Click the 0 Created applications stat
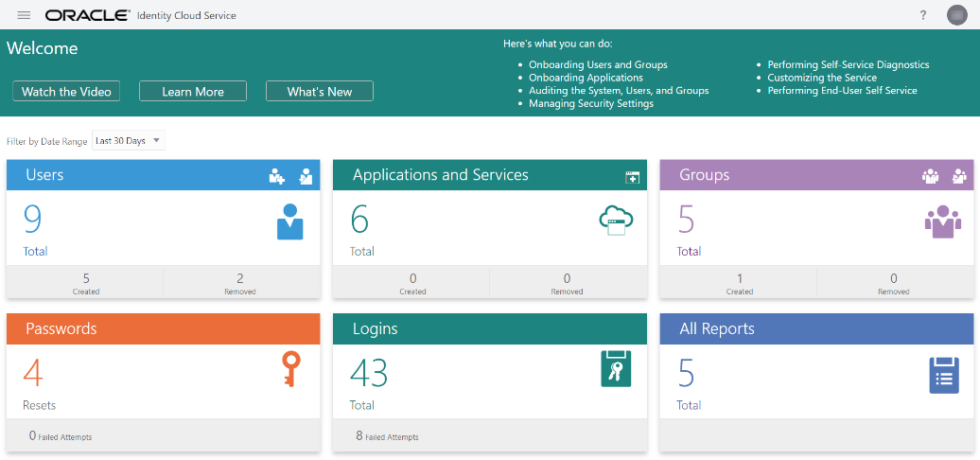Viewport: 980px width, 460px height. pyautogui.click(x=412, y=282)
